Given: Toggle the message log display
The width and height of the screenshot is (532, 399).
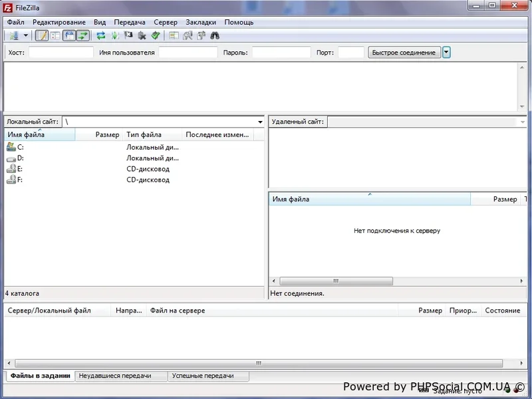Looking at the screenshot, I should [42, 36].
